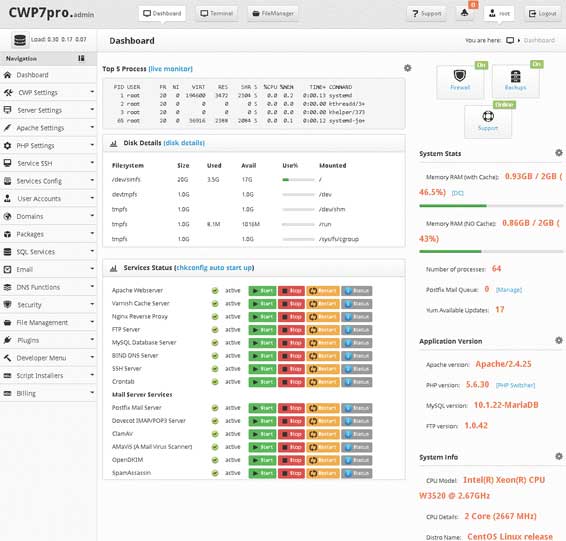Screen dimensions: 566x541
Task: Open the Firewall shield icon
Action: pyautogui.click(x=460, y=75)
